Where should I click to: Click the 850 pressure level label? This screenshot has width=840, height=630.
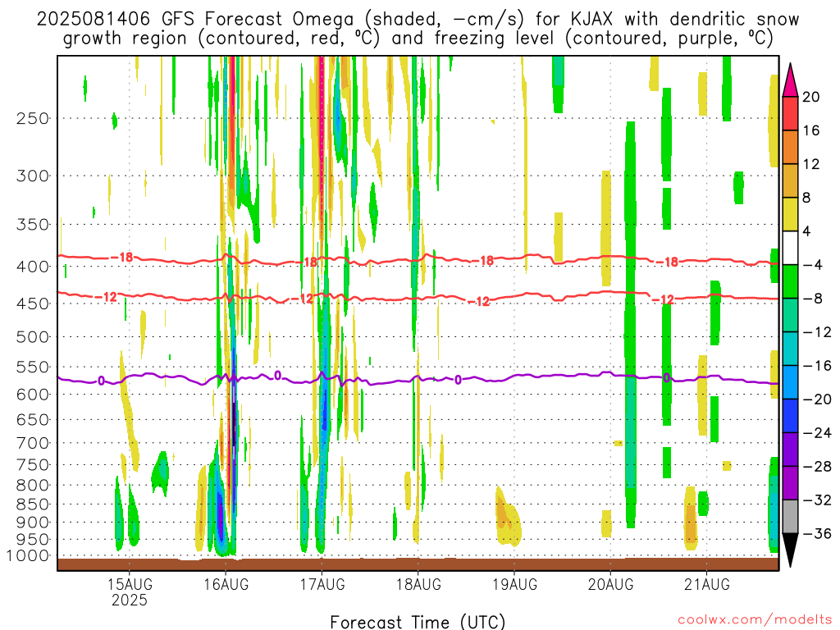click(x=33, y=504)
